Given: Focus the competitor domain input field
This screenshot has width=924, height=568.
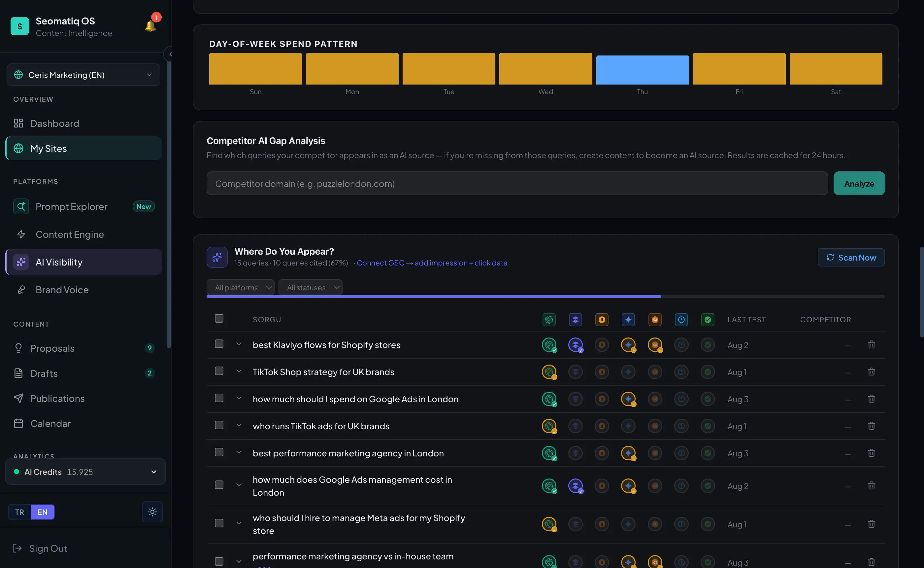Looking at the screenshot, I should (517, 184).
